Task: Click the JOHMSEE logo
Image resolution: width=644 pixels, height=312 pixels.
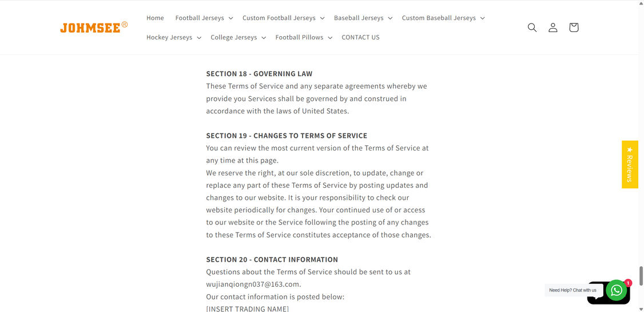Action: point(94,27)
